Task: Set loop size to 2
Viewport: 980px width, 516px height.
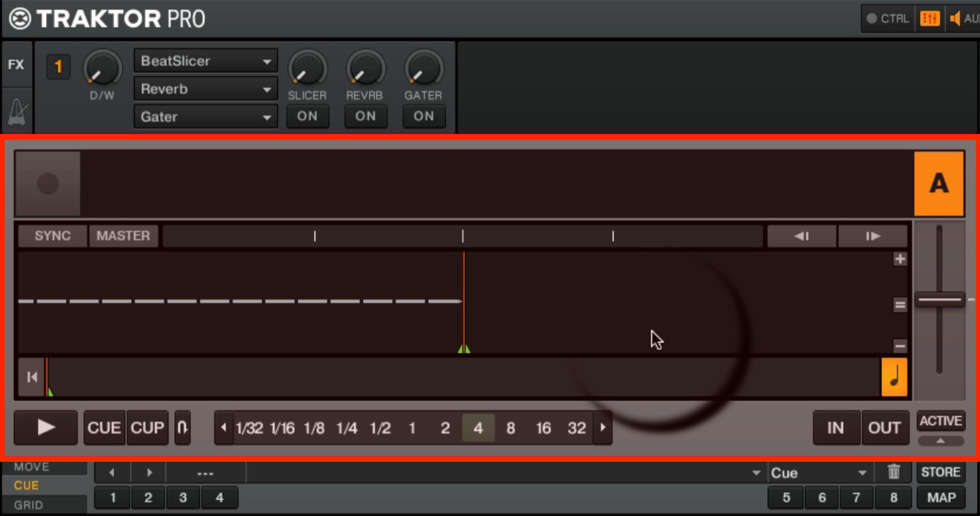Action: point(445,428)
